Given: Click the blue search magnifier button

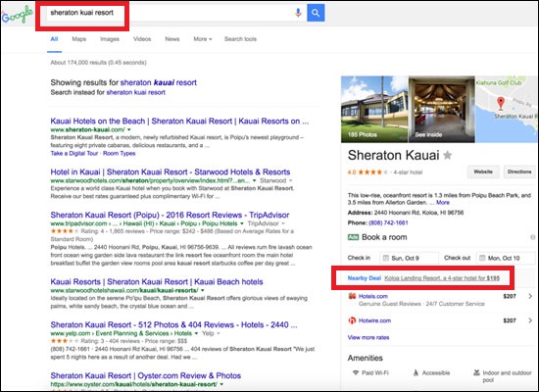Looking at the screenshot, I should (x=316, y=13).
